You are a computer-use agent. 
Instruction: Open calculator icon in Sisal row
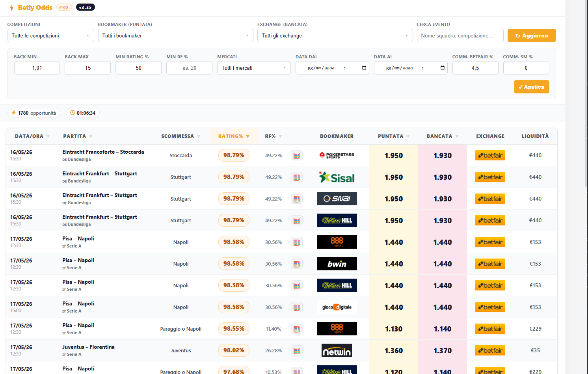click(x=297, y=177)
